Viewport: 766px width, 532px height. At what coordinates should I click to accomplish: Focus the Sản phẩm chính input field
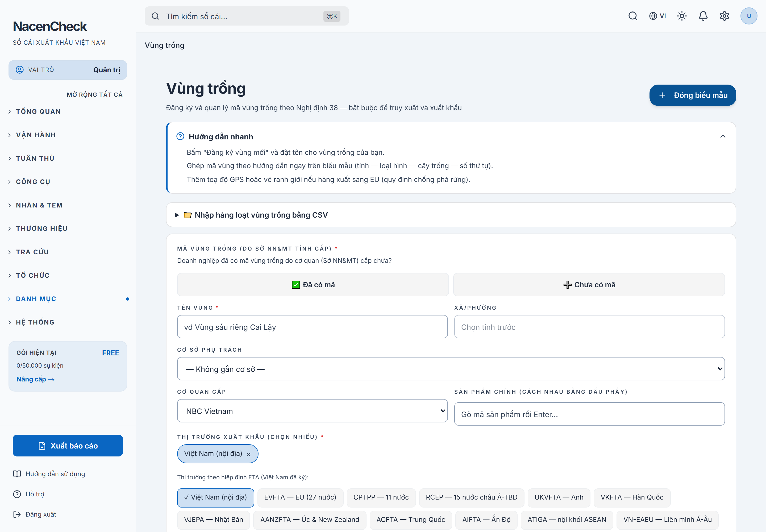(589, 414)
